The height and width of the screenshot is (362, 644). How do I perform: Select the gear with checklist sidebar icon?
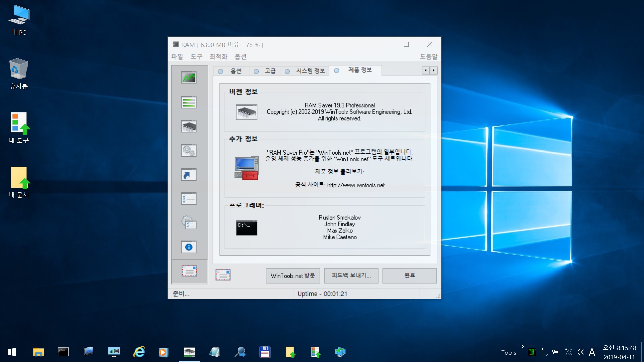coord(189,223)
